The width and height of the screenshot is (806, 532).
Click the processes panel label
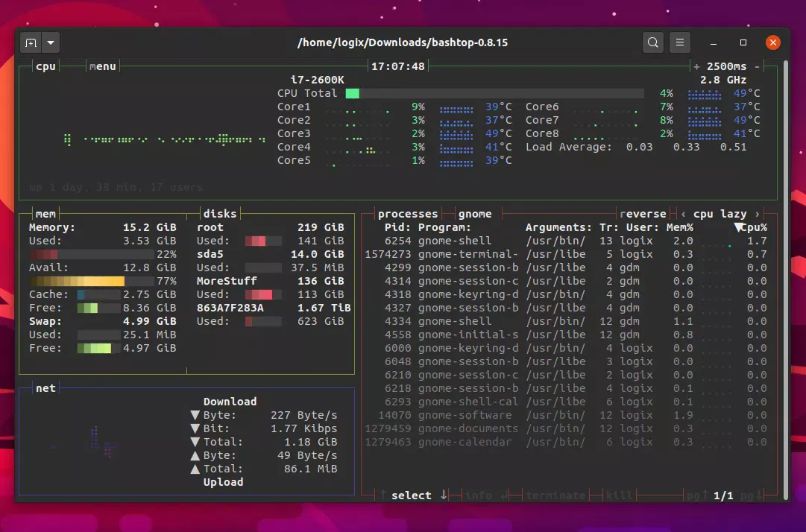click(x=408, y=214)
